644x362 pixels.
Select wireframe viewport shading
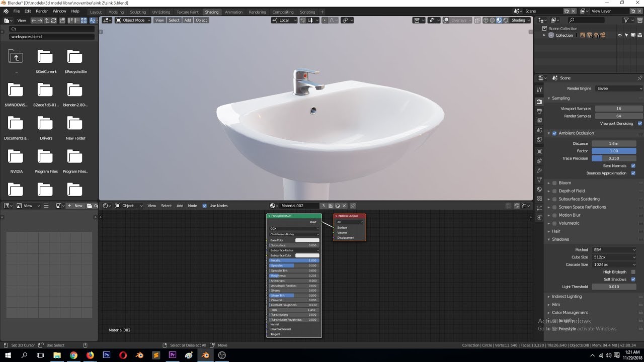click(x=486, y=21)
